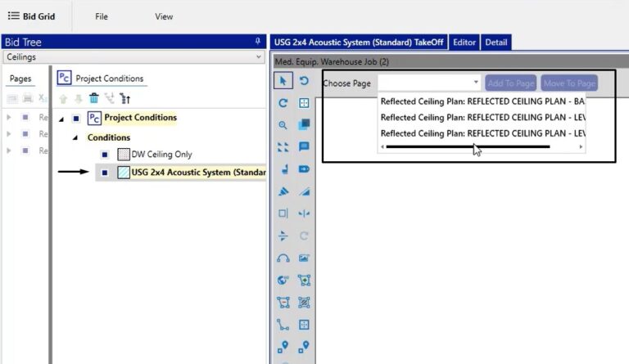This screenshot has height=364, width=629.
Task: Click the trash delete icon in conditions toolbar
Action: tap(94, 97)
